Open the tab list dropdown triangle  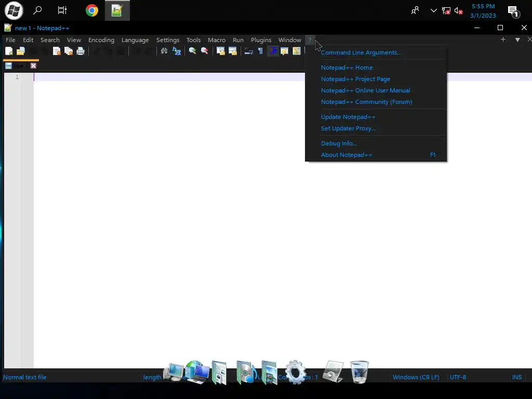[x=517, y=39]
